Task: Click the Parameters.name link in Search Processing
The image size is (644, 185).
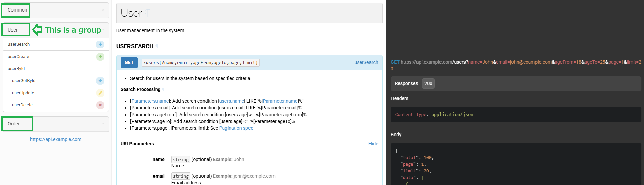Action: [150, 101]
